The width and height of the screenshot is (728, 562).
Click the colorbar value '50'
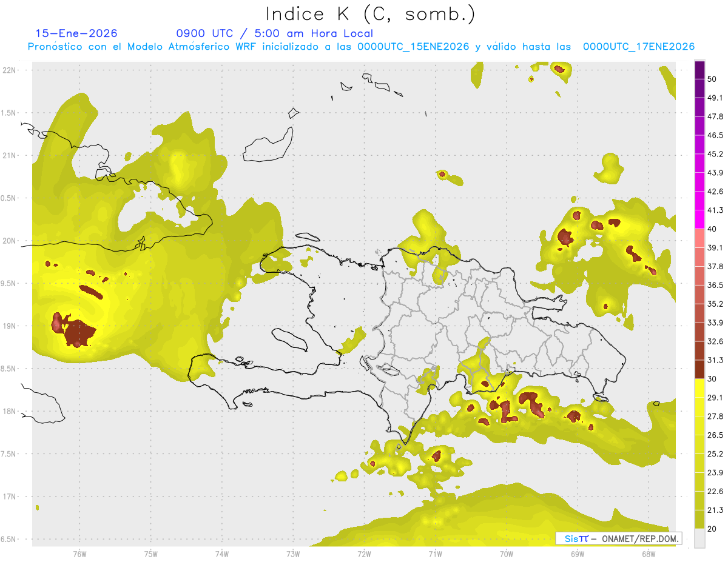coord(713,79)
